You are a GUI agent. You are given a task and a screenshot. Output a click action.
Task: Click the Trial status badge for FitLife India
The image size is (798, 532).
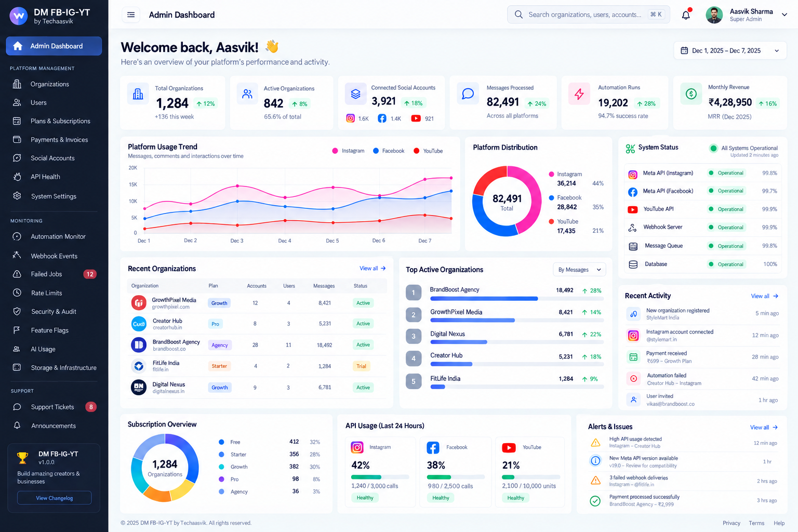[x=362, y=366]
